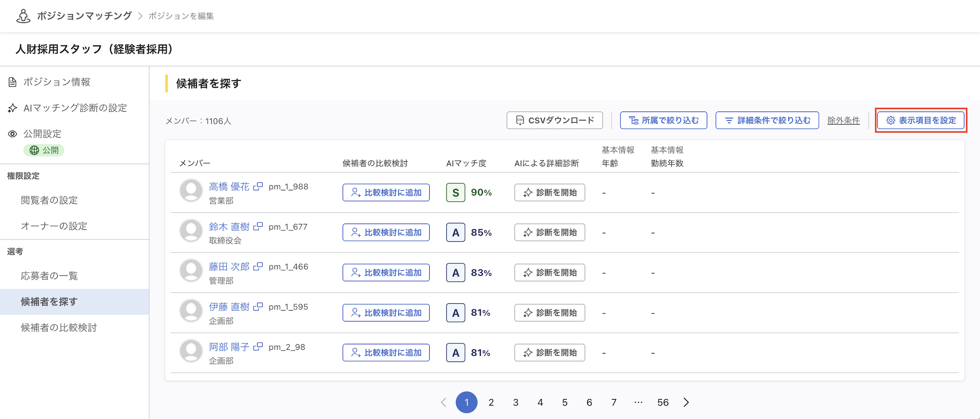
Task: Click the Position Matching logo icon
Action: (x=24, y=16)
